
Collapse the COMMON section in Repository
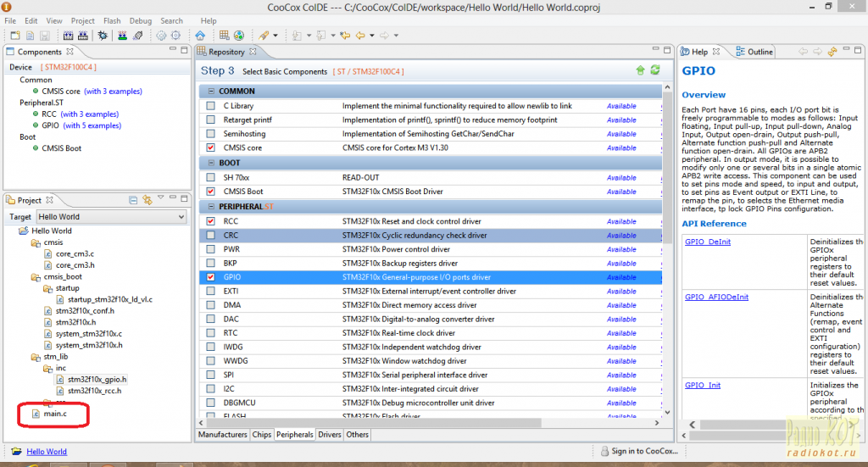pos(209,91)
